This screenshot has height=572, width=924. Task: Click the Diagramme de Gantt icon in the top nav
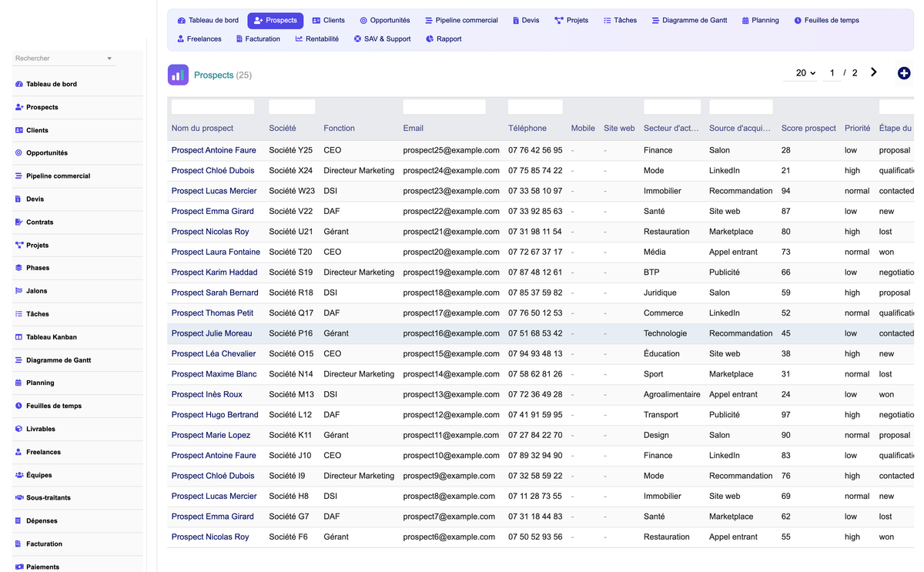pos(655,21)
